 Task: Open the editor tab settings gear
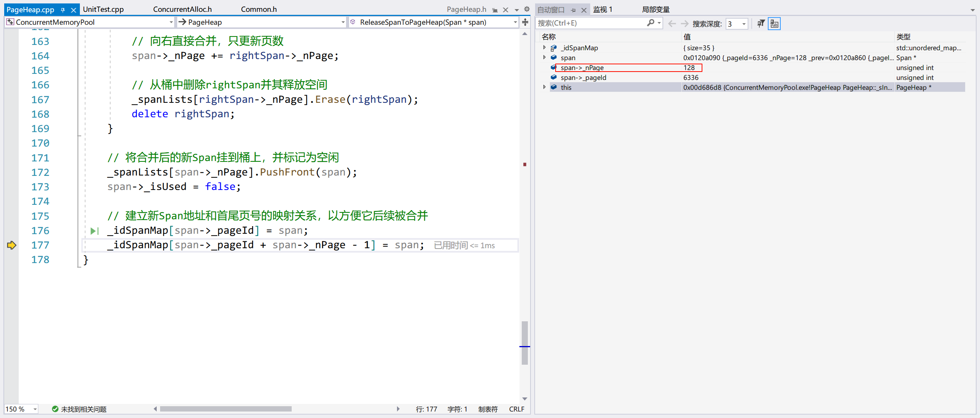click(527, 10)
